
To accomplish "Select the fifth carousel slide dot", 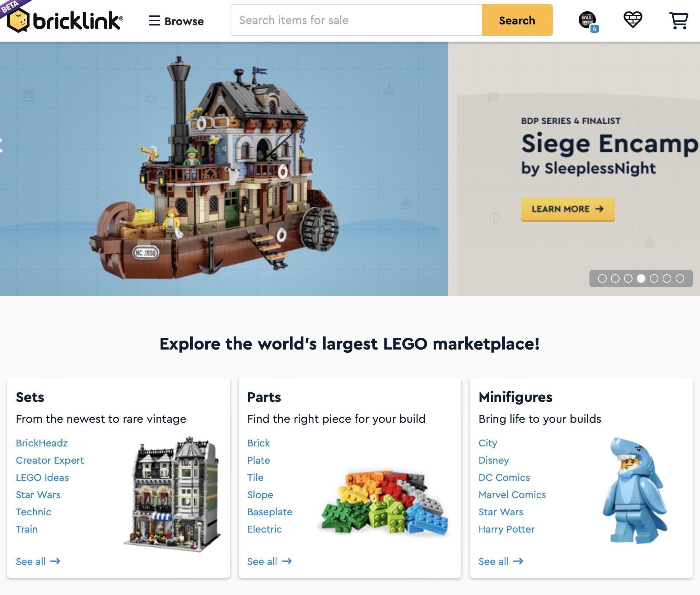I will (x=654, y=278).
